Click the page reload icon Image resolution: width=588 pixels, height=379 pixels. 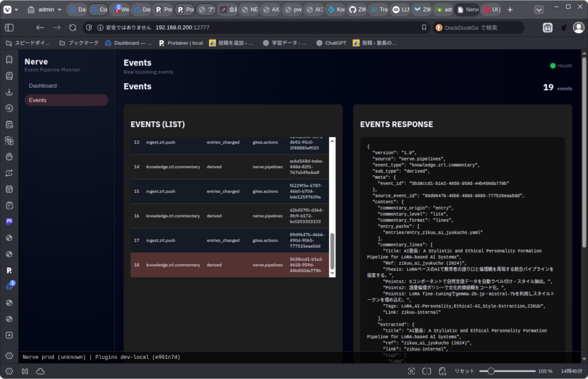(72, 28)
